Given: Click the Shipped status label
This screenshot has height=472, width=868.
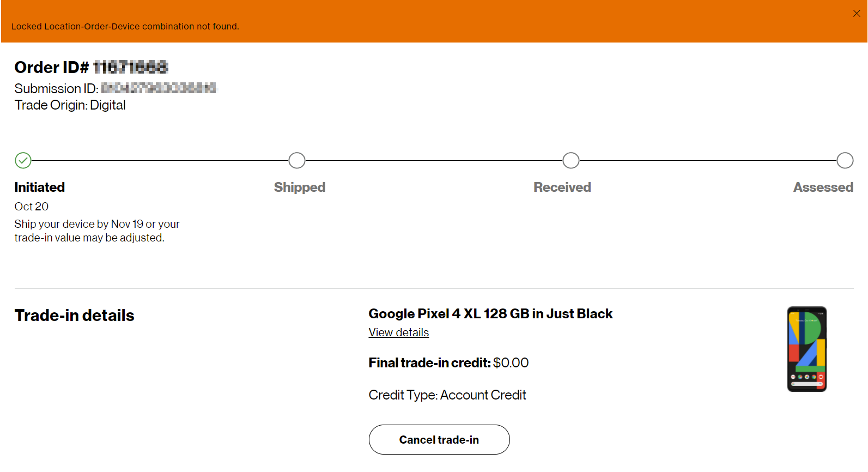Looking at the screenshot, I should pos(300,187).
